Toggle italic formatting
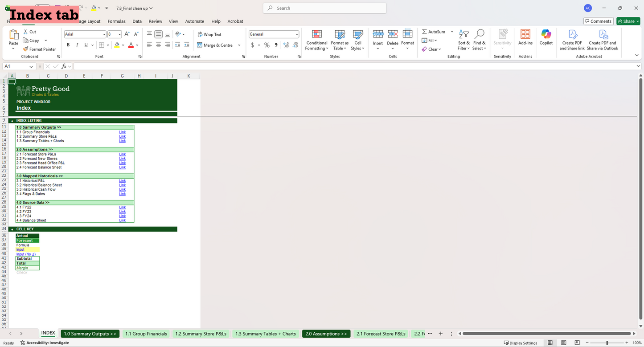The height and width of the screenshot is (347, 644). [77, 45]
